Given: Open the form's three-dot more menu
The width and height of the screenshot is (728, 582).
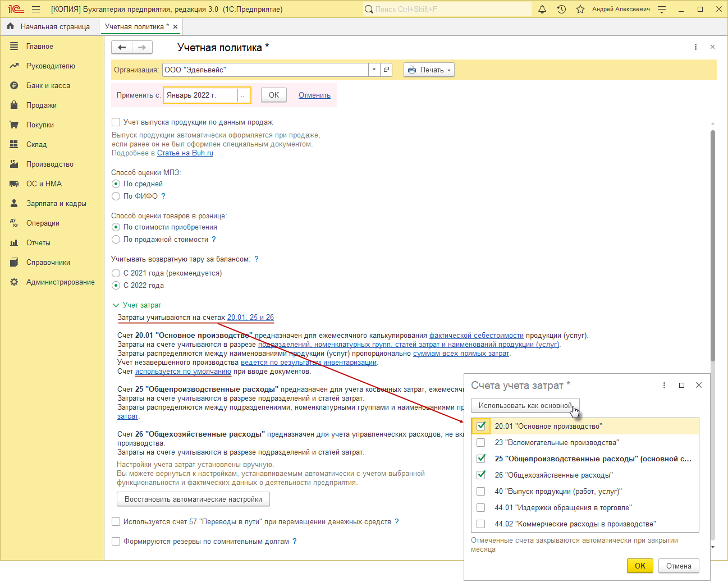Looking at the screenshot, I should coord(695,47).
